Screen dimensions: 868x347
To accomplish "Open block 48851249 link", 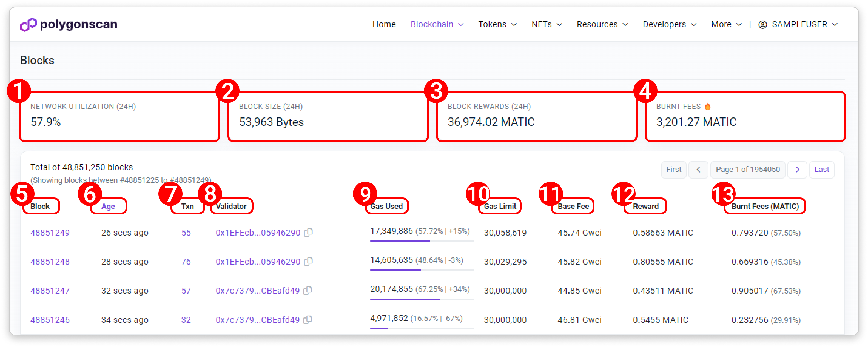I will (x=50, y=233).
